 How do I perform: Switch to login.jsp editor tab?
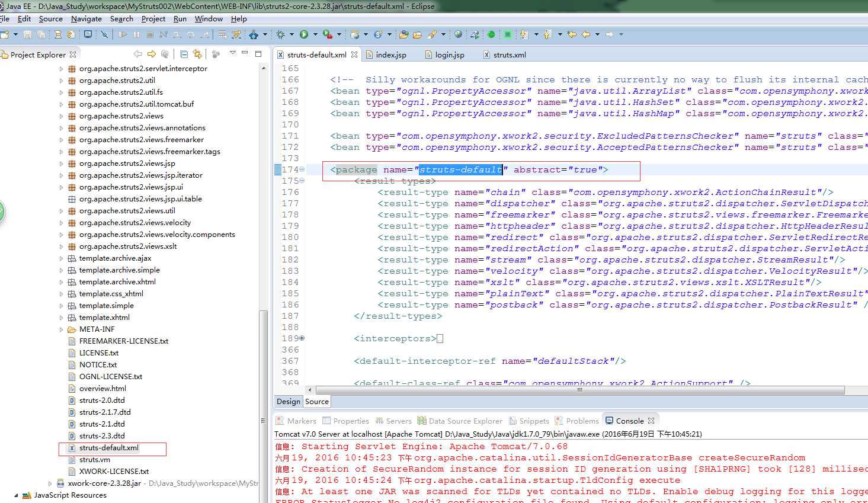point(445,55)
